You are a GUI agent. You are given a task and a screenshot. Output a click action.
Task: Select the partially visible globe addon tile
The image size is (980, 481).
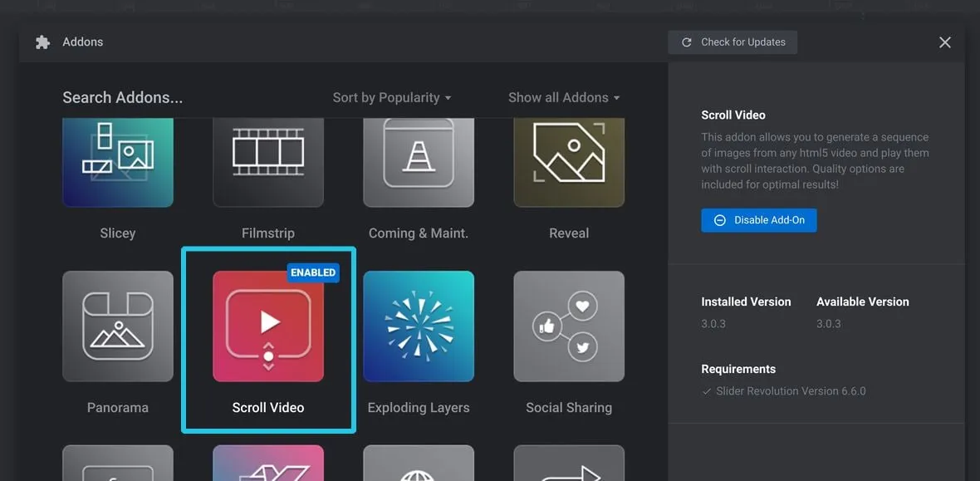click(419, 464)
